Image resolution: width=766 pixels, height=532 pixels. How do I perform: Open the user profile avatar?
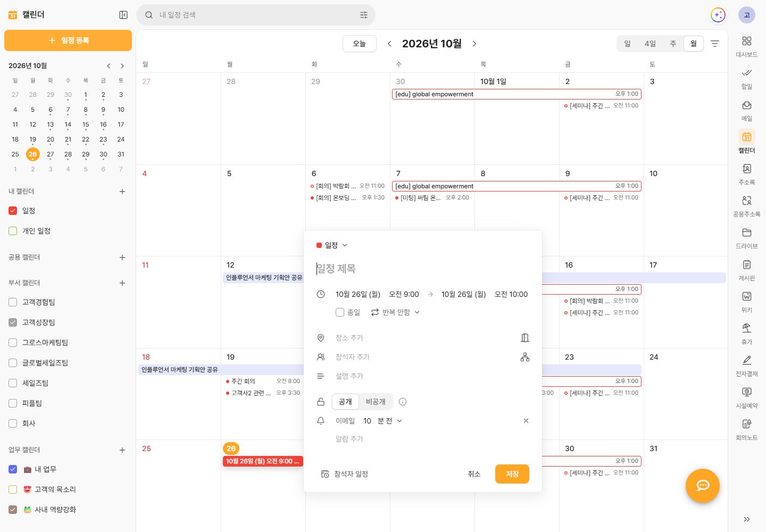coord(747,15)
